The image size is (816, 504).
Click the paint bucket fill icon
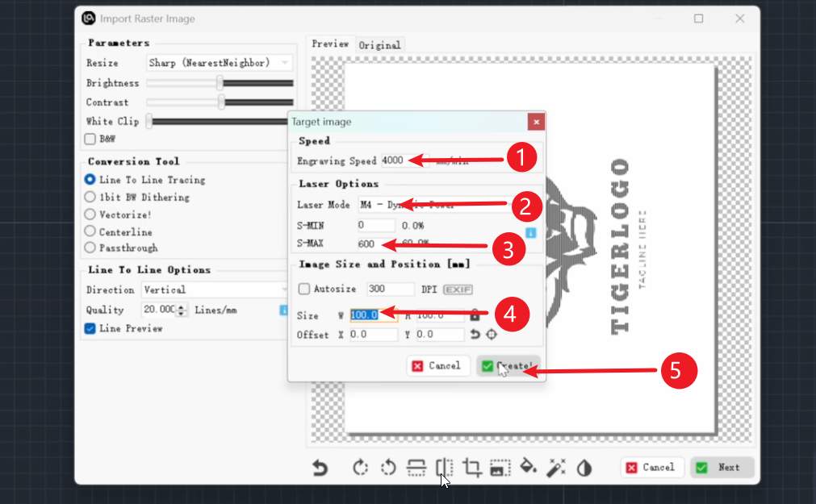[527, 468]
